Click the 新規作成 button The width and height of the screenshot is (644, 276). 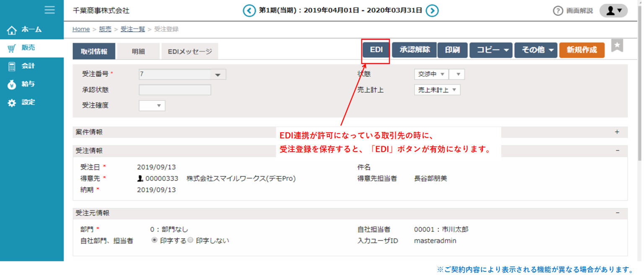point(582,50)
